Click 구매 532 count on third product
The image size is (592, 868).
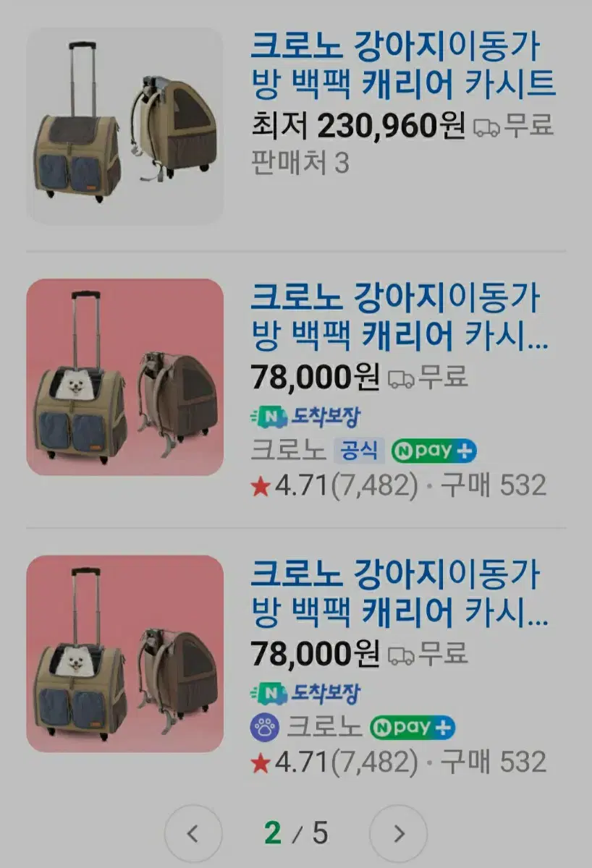point(494,762)
